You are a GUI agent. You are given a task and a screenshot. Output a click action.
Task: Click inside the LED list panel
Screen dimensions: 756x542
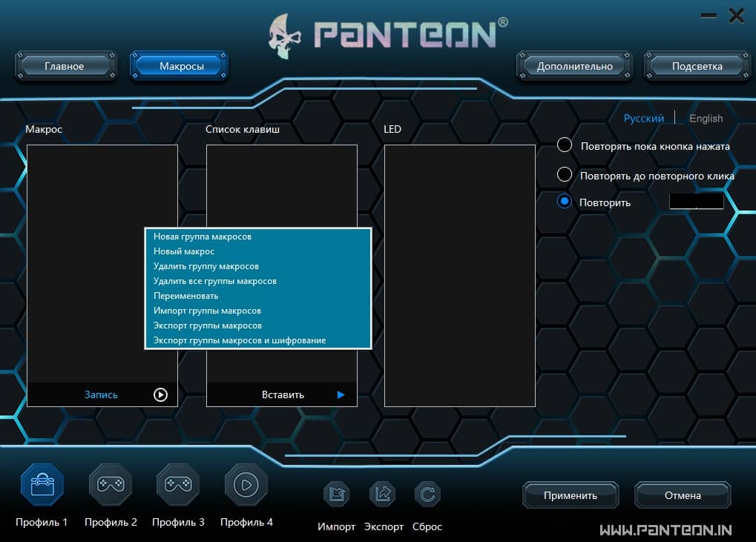point(460,276)
